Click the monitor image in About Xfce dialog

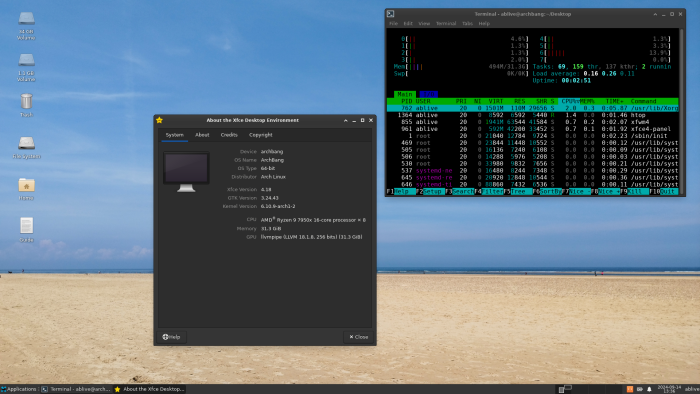coord(186,172)
